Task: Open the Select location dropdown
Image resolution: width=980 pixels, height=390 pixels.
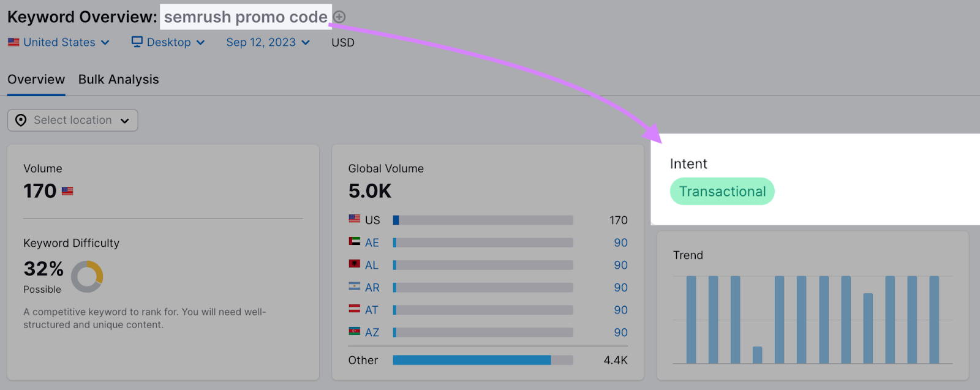Action: click(73, 120)
